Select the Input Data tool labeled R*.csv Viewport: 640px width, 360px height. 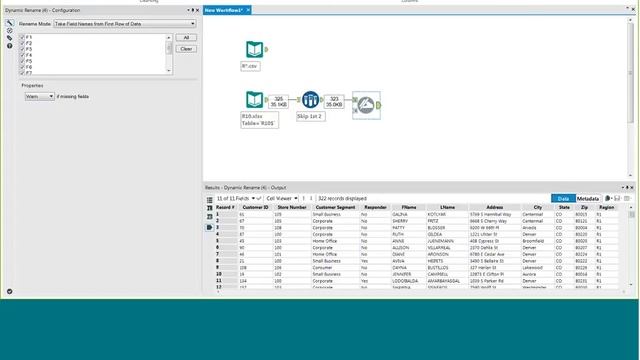pos(254,49)
